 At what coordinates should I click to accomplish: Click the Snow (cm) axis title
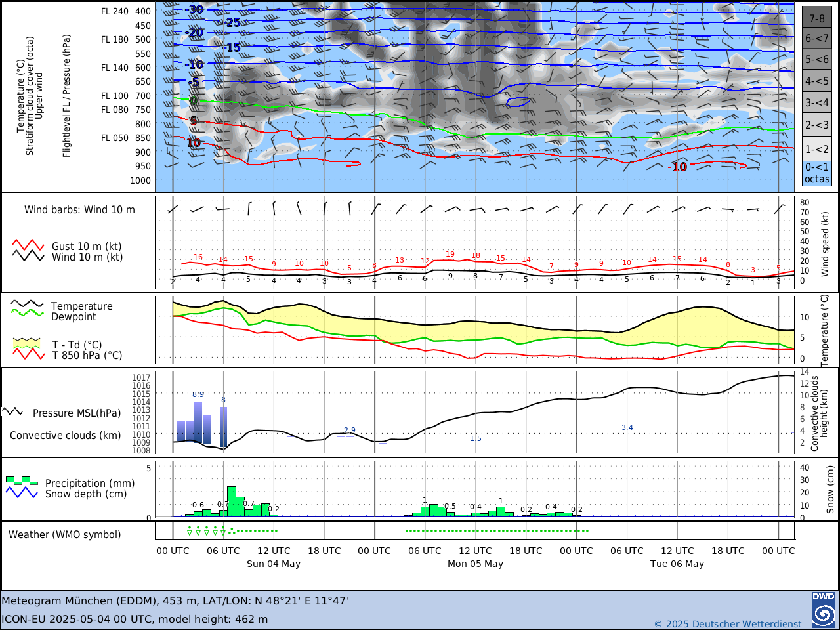coord(830,490)
